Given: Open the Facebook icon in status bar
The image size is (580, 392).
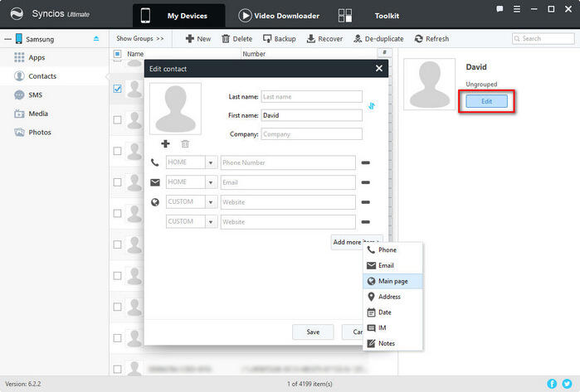Looking at the screenshot, I should tap(553, 384).
